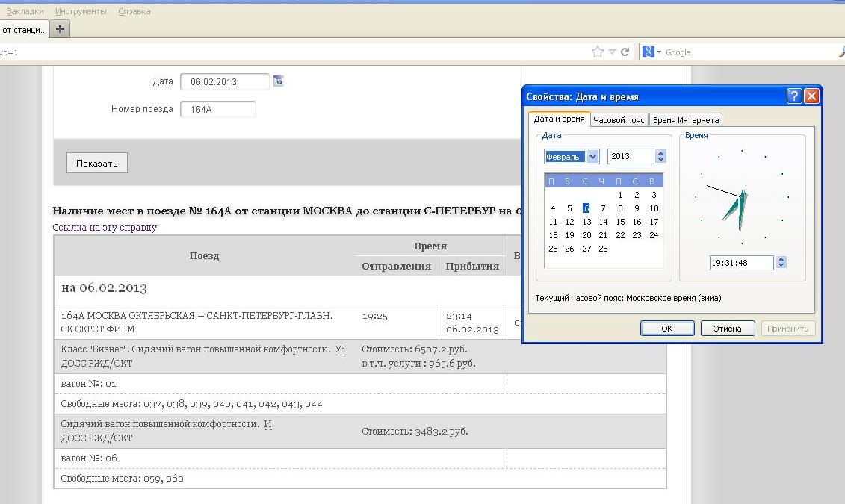Bookmark this page with the star icon

597,52
